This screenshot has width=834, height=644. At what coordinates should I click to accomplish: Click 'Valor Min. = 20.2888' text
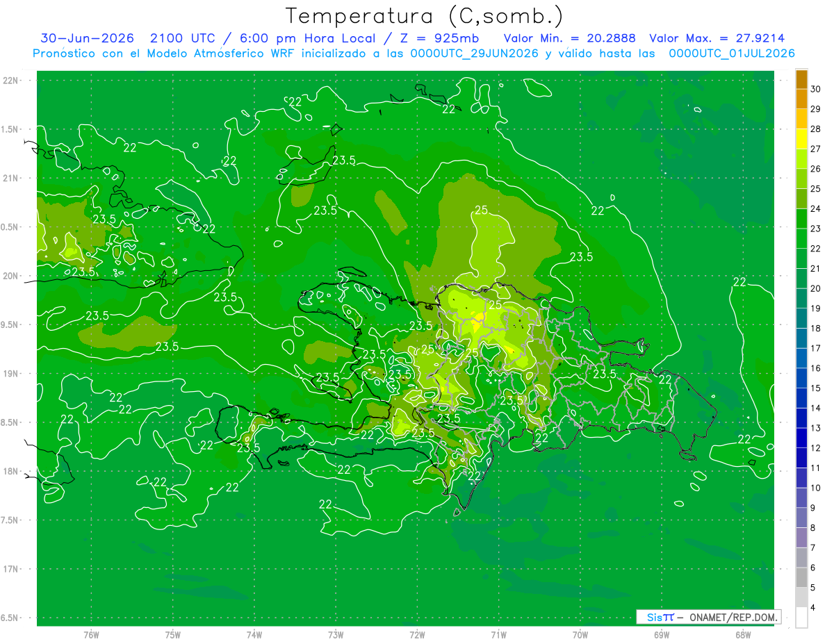(570, 38)
